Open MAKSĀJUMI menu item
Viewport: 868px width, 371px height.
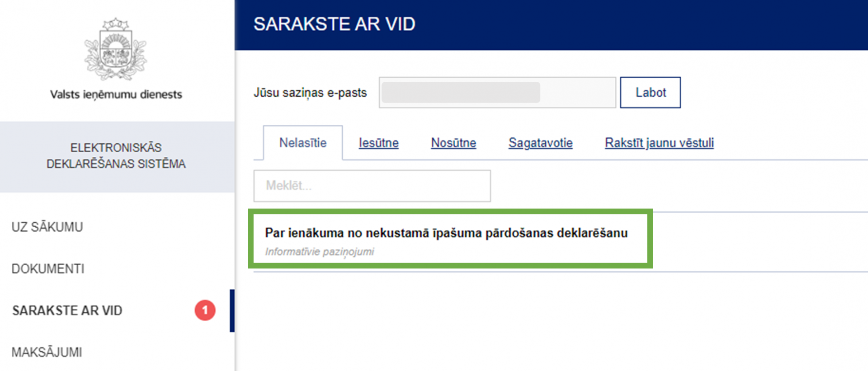[x=47, y=352]
